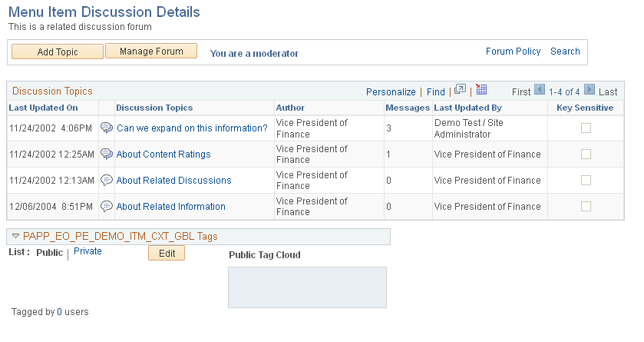Click the previous rows arrow icon
This screenshot has width=644, height=342.
tap(540, 90)
